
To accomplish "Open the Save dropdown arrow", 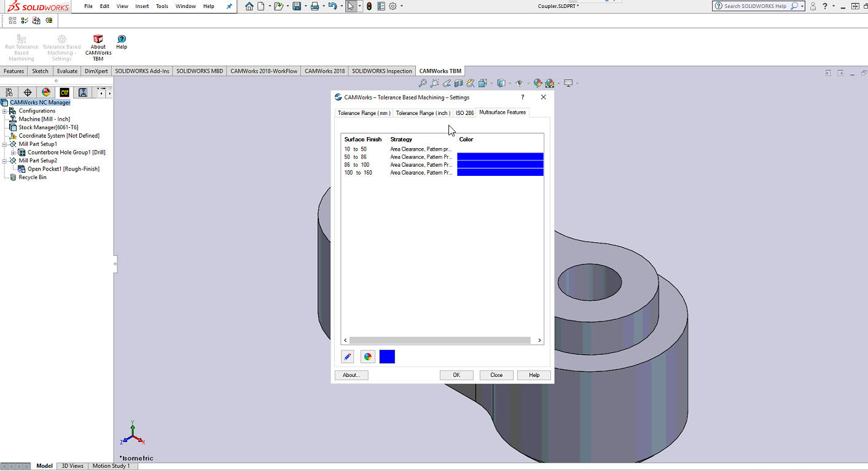I will coord(305,6).
